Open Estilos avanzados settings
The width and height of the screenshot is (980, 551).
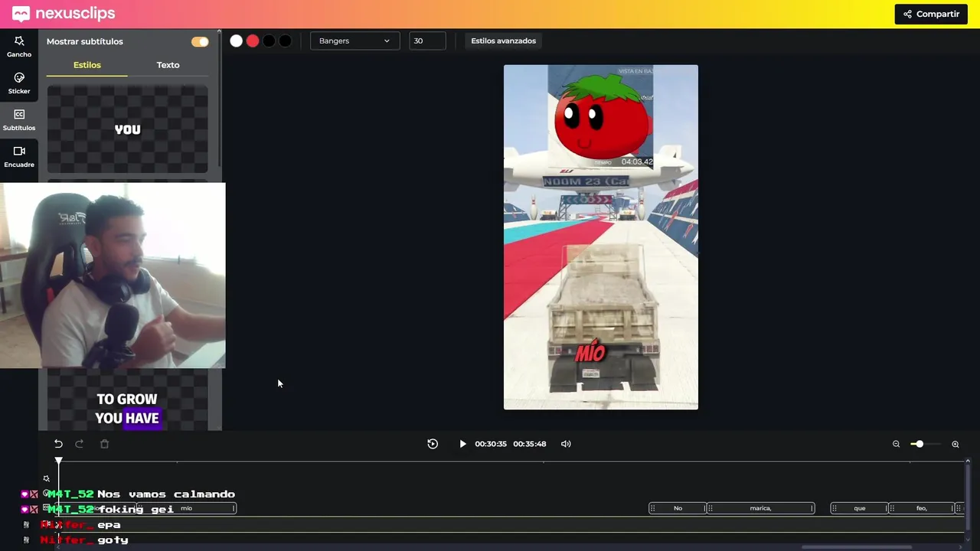click(503, 41)
